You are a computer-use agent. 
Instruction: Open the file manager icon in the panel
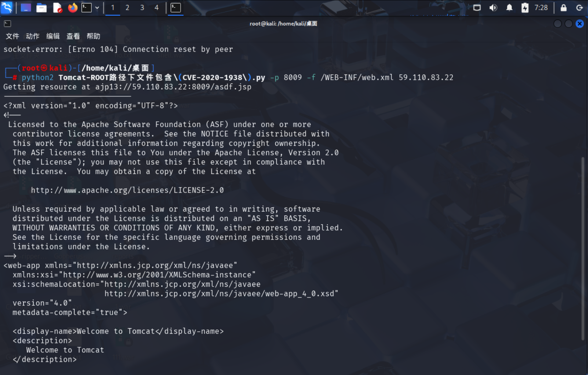(x=41, y=8)
